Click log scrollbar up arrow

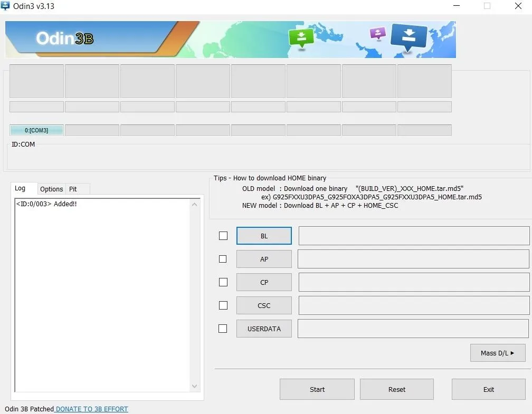click(x=194, y=205)
